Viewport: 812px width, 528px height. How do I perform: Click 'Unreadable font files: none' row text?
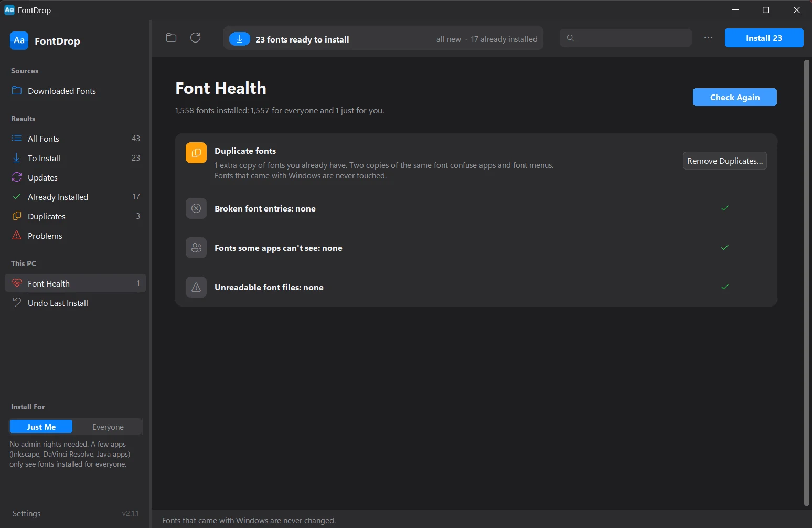pos(269,287)
